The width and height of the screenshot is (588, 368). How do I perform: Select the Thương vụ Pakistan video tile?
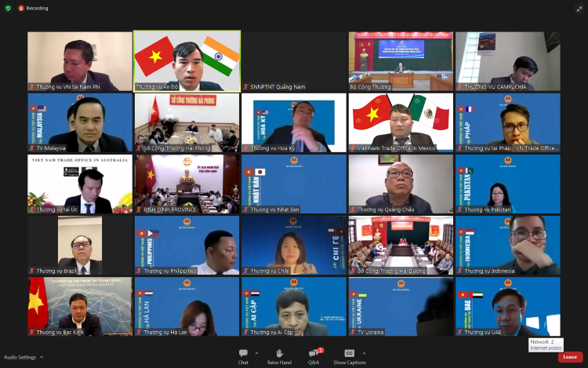pyautogui.click(x=508, y=184)
